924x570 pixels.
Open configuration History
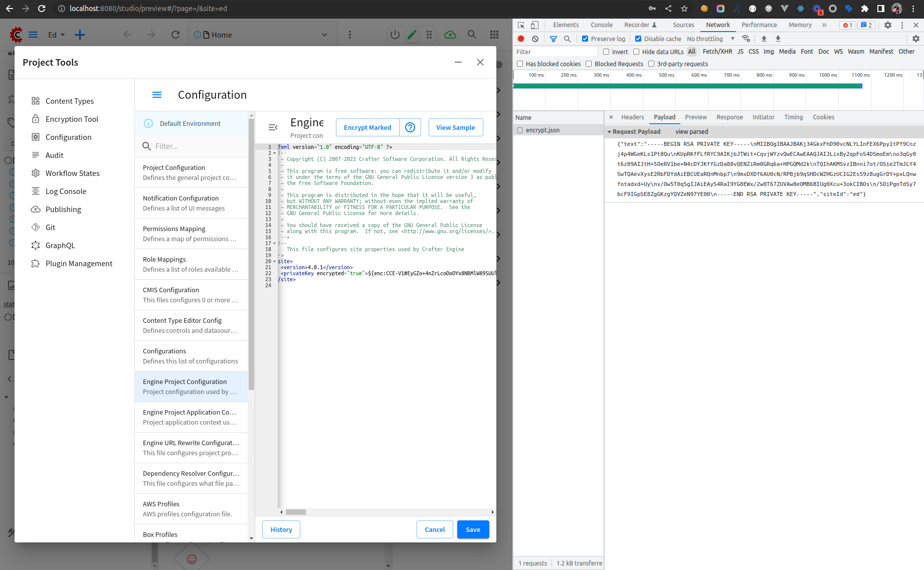pyautogui.click(x=281, y=529)
